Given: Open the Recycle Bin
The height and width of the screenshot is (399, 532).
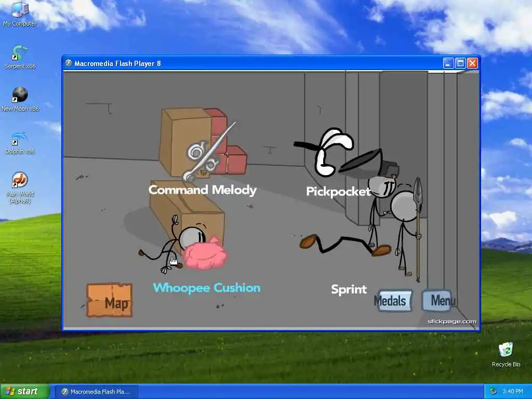Looking at the screenshot, I should (x=506, y=354).
